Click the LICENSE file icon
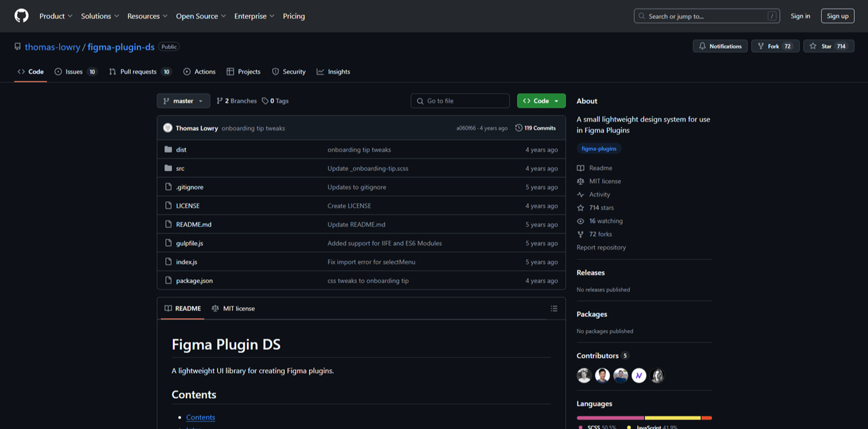Viewport: 868px width, 429px height. pyautogui.click(x=168, y=205)
